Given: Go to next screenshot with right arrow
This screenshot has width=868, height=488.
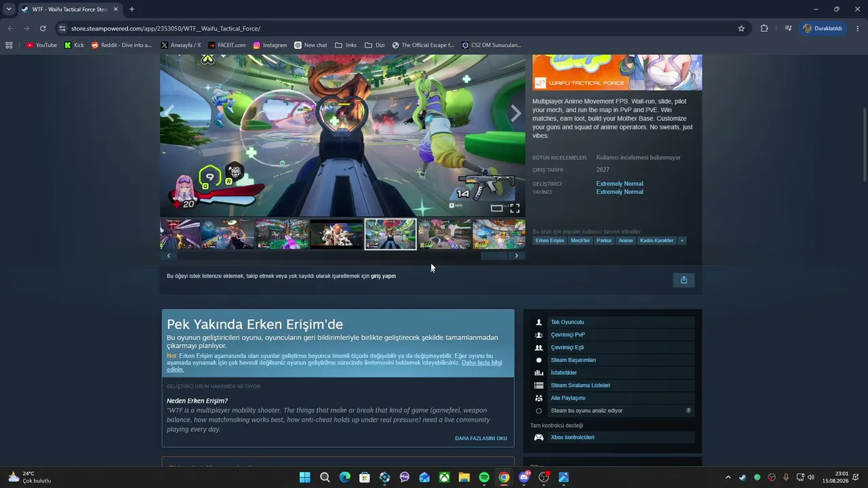Looking at the screenshot, I should tap(516, 113).
